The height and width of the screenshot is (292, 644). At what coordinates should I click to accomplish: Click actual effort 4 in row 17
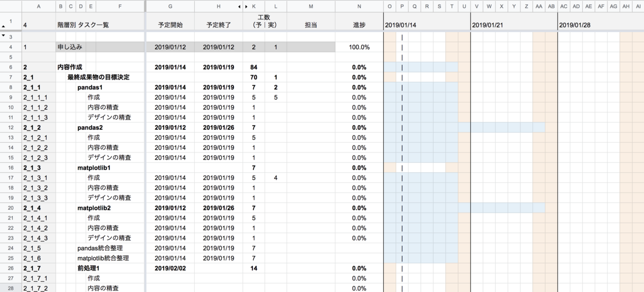pyautogui.click(x=275, y=178)
